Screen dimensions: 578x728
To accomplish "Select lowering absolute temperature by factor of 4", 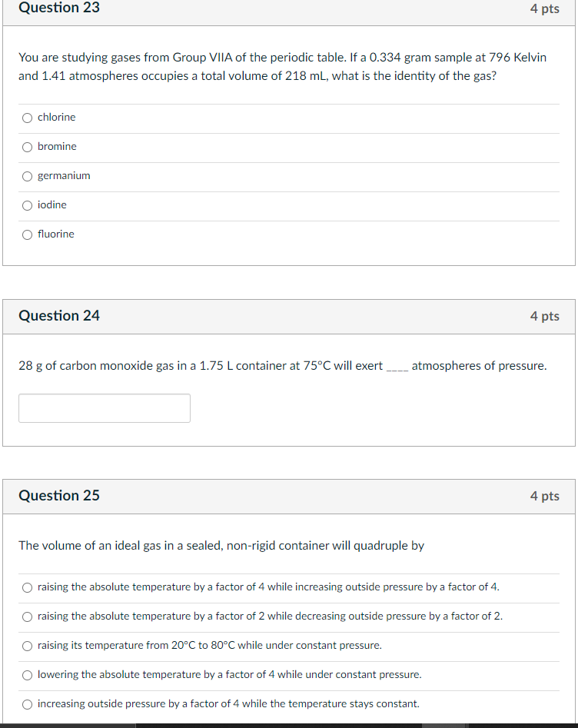I will (28, 675).
